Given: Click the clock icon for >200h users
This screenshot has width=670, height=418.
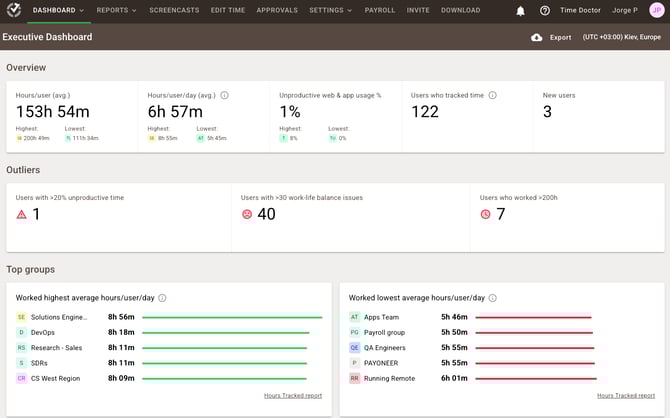Looking at the screenshot, I should (x=485, y=214).
